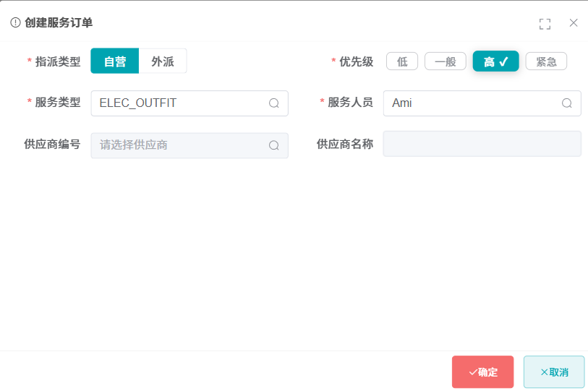Click the 服务类型 field showing ELEC_OUTFIT
The image size is (588, 391).
pyautogui.click(x=179, y=103)
